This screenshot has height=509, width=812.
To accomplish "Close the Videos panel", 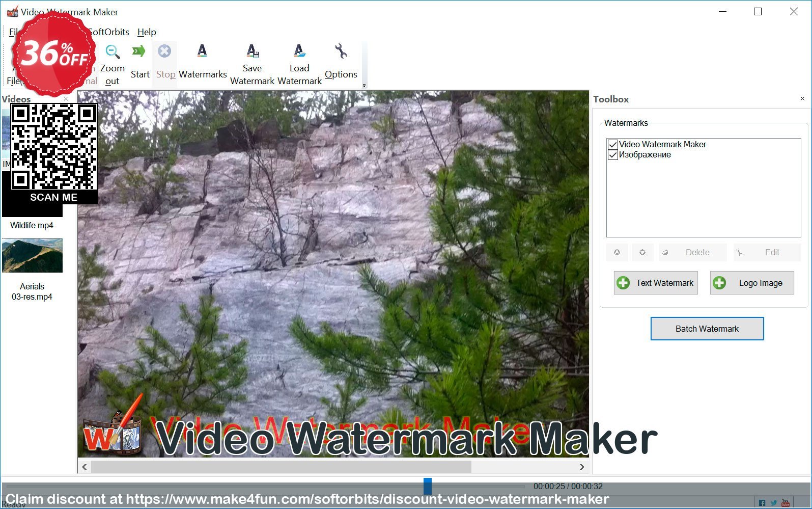I will tap(66, 98).
